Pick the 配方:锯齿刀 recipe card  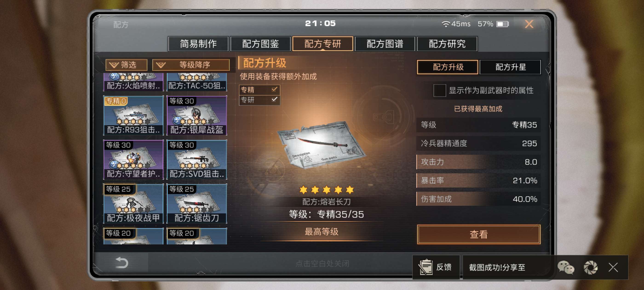point(197,203)
